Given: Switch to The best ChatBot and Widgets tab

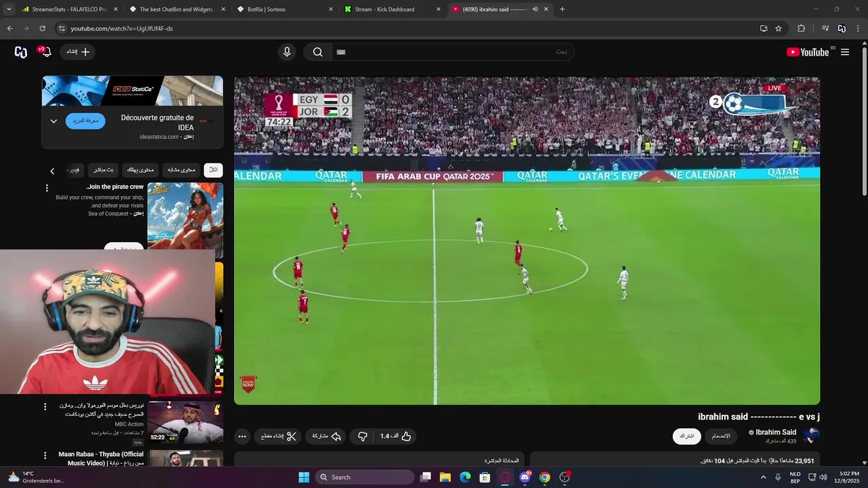Looking at the screenshot, I should (x=177, y=9).
